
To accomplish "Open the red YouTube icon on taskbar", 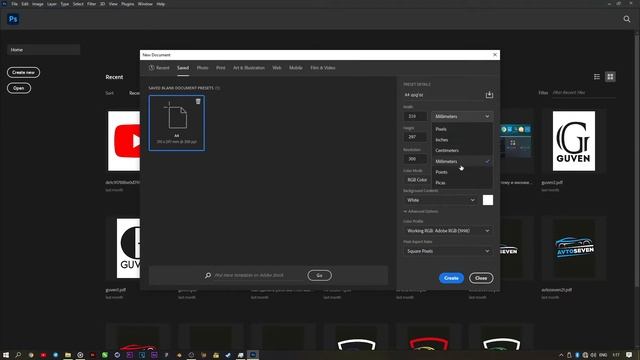I will click(43, 355).
